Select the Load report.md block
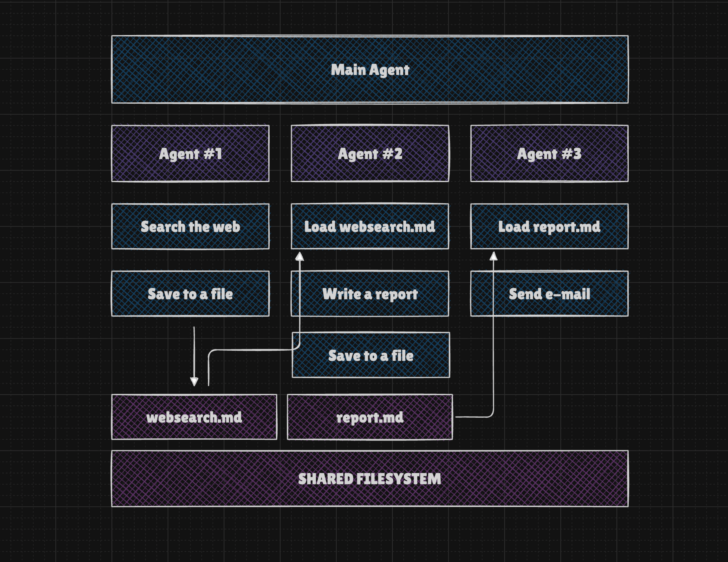Image resolution: width=728 pixels, height=562 pixels. (549, 227)
